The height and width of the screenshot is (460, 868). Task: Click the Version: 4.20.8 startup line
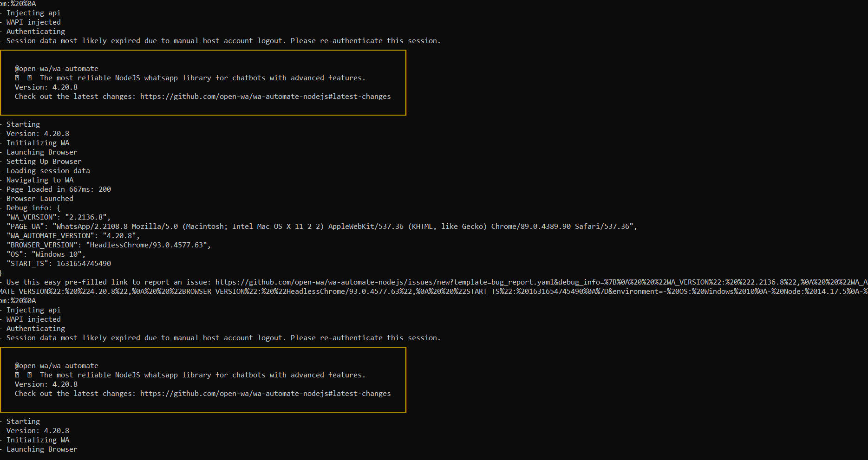37,133
